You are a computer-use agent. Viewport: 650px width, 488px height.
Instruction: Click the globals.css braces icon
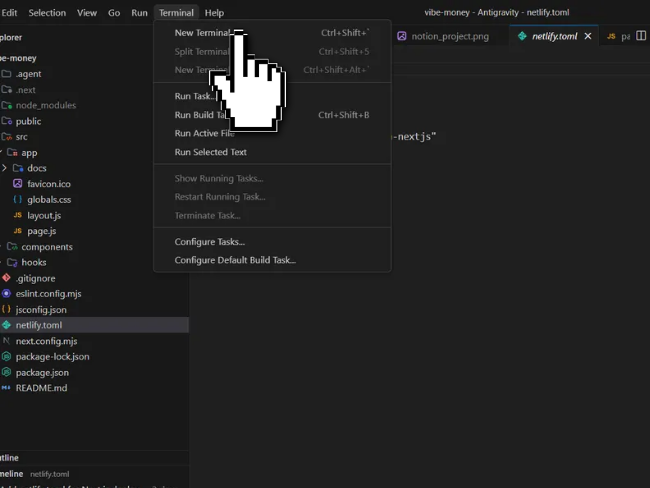(x=17, y=199)
